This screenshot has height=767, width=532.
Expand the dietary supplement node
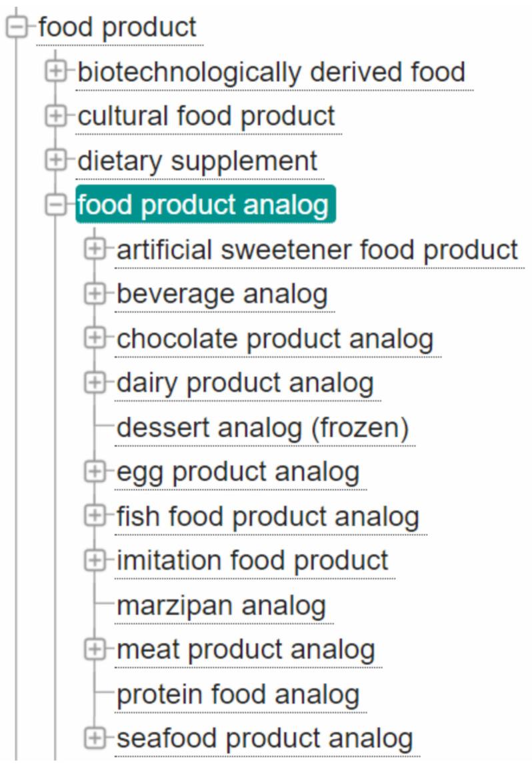click(56, 161)
